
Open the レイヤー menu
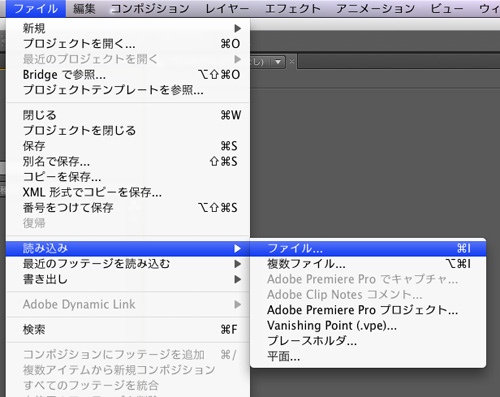tap(227, 8)
